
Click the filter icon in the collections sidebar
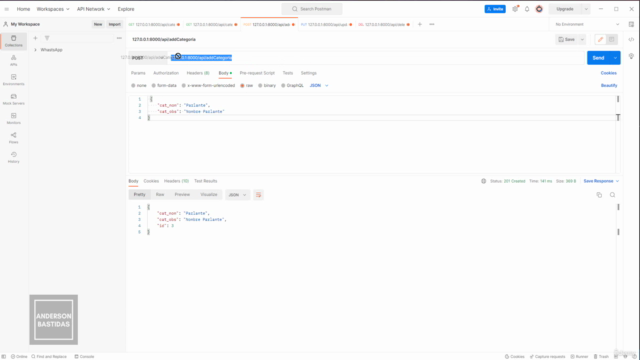[x=47, y=38]
